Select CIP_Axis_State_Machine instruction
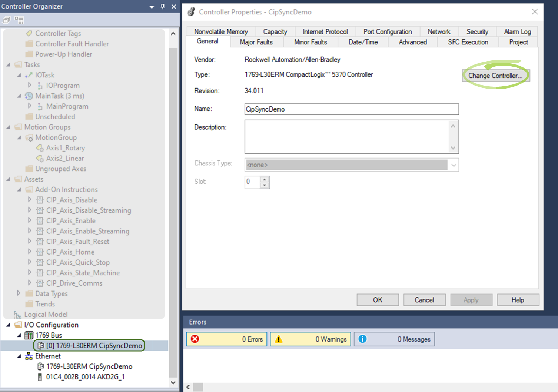Viewport: 558px width, 392px height. [83, 273]
